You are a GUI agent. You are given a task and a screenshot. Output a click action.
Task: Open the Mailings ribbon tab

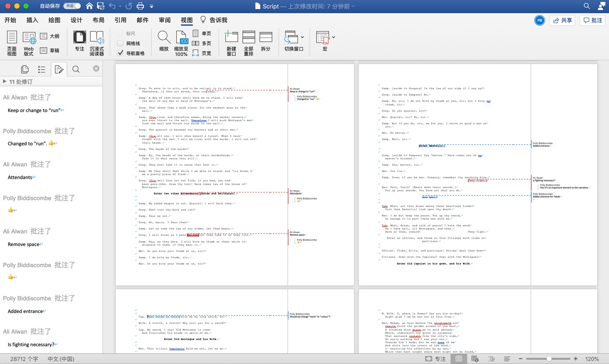(x=143, y=20)
